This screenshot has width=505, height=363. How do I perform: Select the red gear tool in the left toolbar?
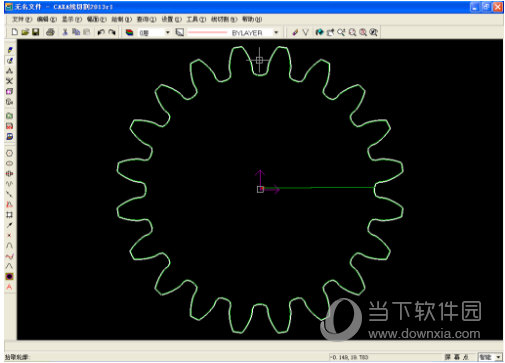[9, 174]
